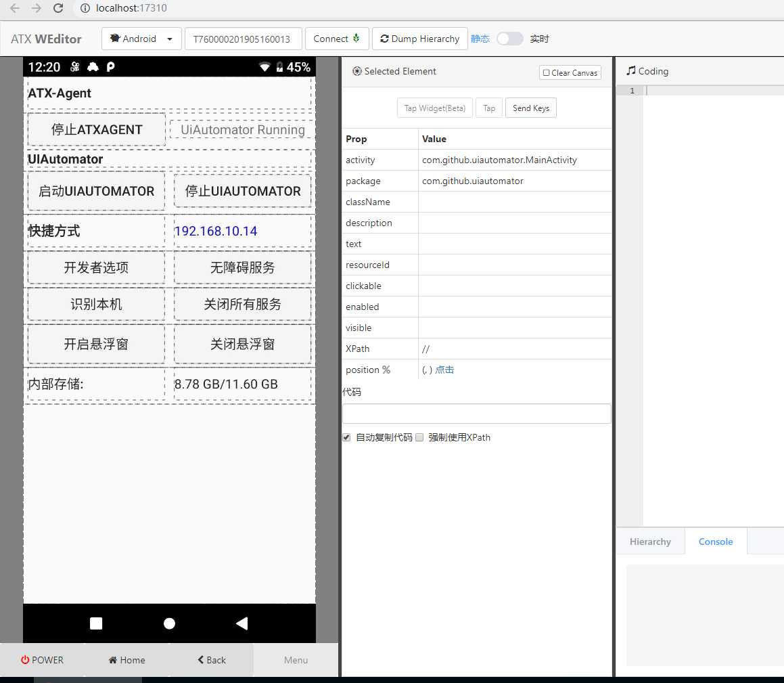Tap the Android triangle back button
This screenshot has width=784, height=683.
pos(242,623)
